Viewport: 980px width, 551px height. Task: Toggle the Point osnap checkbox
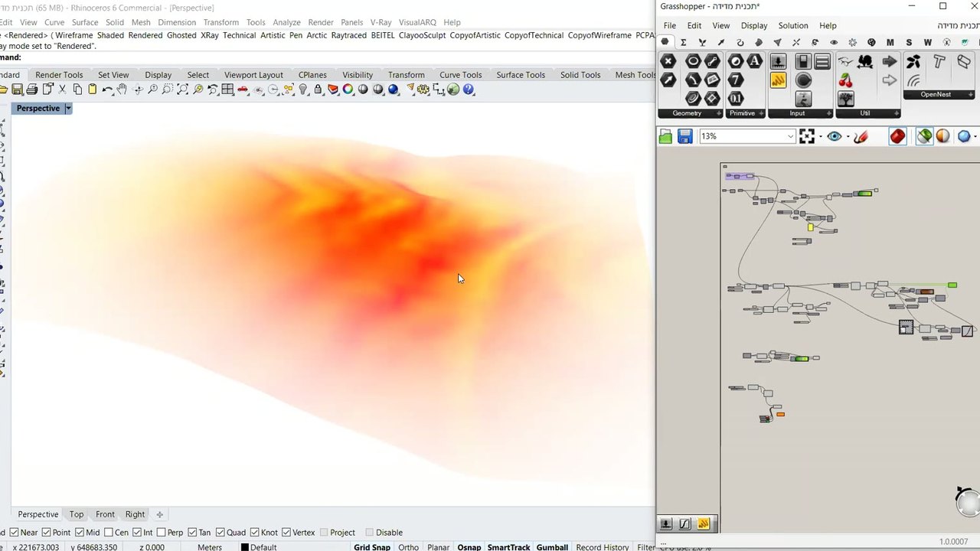(46, 533)
